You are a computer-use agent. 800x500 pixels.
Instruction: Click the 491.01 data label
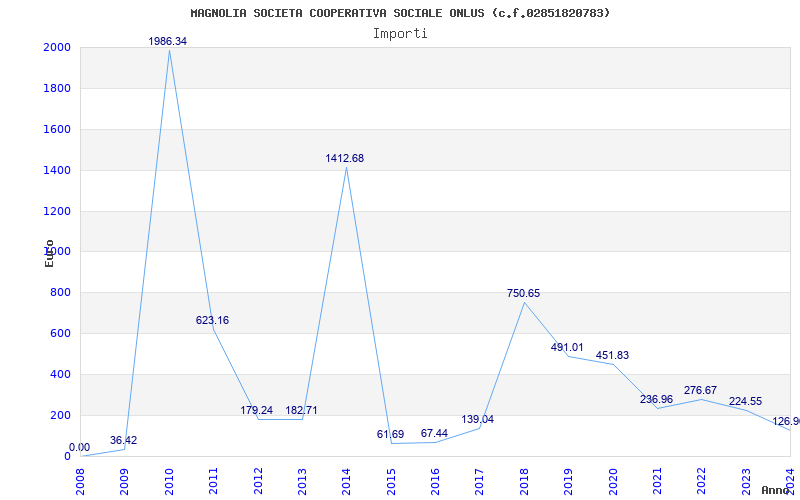[x=567, y=347]
